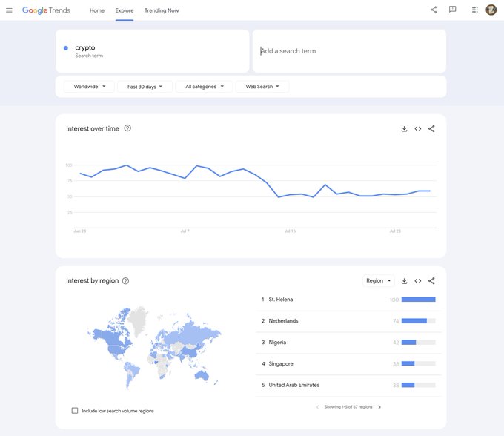Click 'Interest by region' heading
Screen dimensions: 504x436
92,281
